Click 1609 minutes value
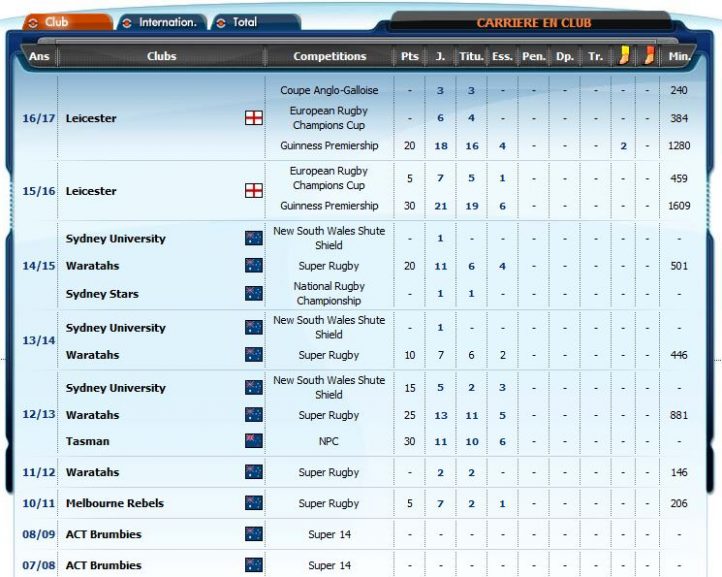The height and width of the screenshot is (577, 722). point(679,206)
